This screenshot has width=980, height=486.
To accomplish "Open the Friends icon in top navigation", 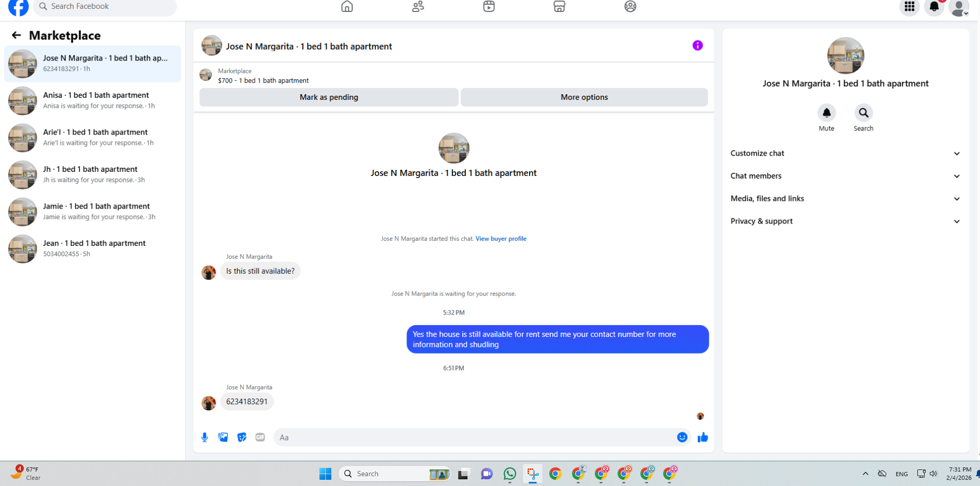I will [418, 6].
